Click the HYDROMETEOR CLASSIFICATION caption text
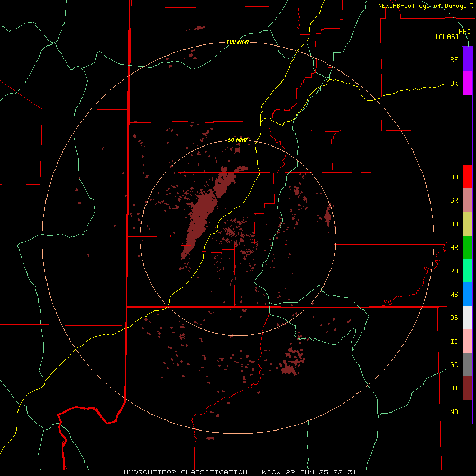 click(186, 472)
